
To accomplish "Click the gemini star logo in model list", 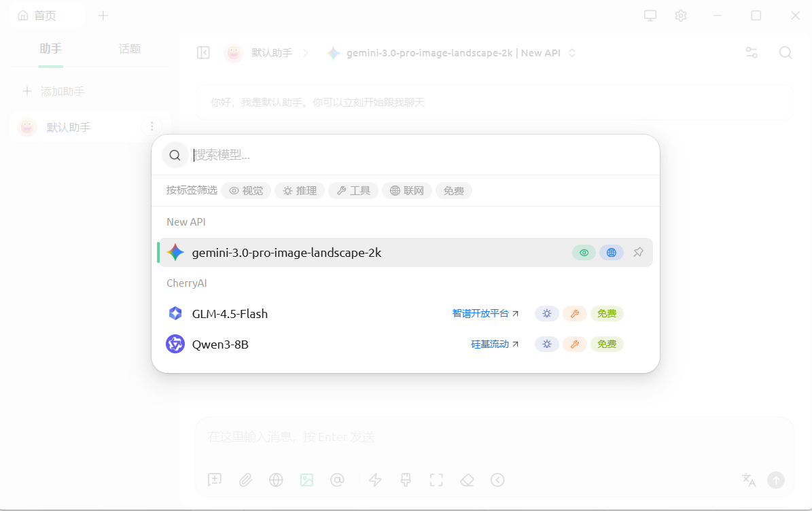I will (x=175, y=253).
